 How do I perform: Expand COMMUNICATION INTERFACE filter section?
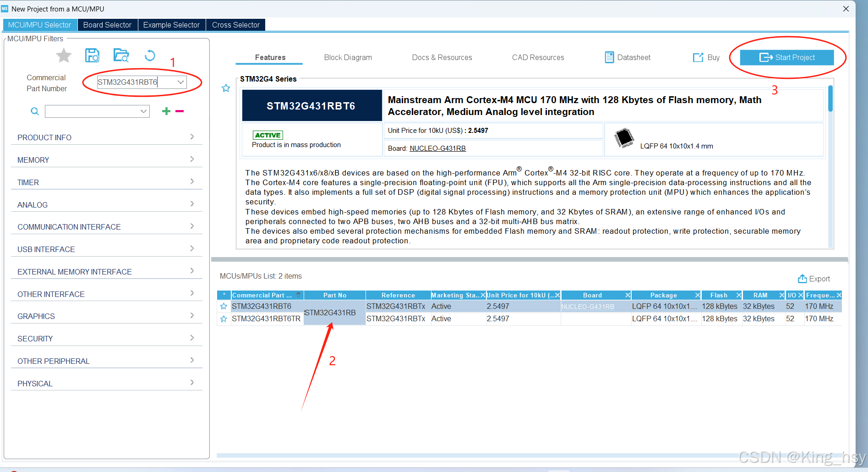click(x=106, y=226)
